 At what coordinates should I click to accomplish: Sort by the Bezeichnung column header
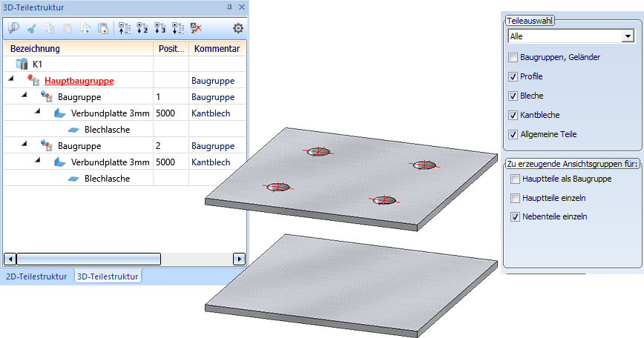(x=79, y=48)
